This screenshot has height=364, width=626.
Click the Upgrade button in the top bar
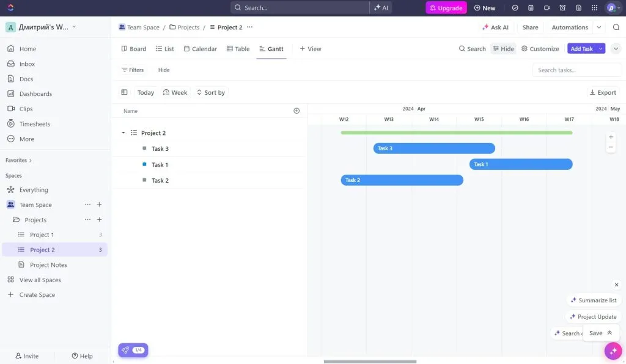446,8
